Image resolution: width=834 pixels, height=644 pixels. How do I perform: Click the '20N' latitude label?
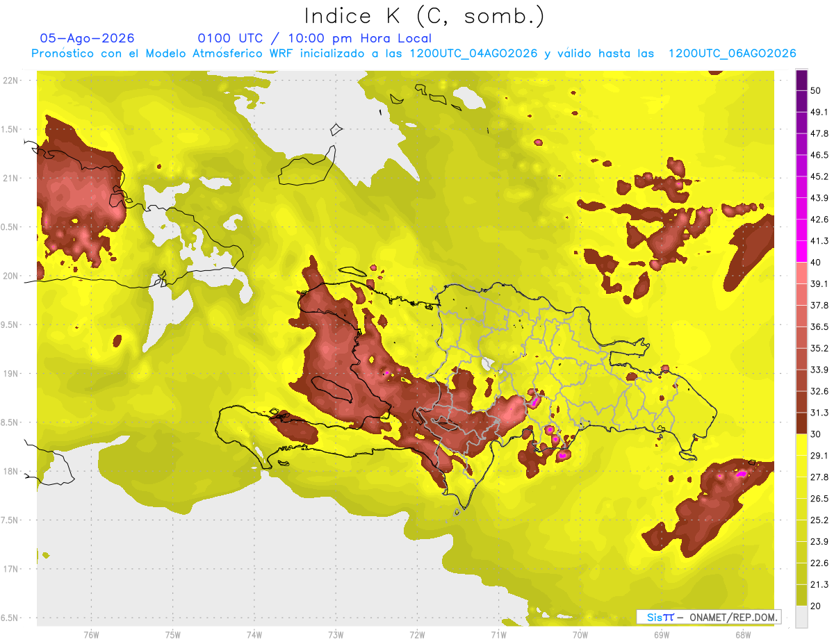(12, 276)
